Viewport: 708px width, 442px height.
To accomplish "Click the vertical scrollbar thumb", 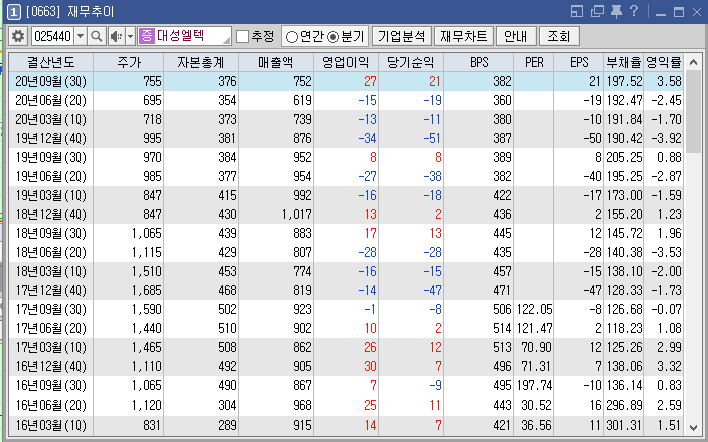I will pyautogui.click(x=694, y=112).
